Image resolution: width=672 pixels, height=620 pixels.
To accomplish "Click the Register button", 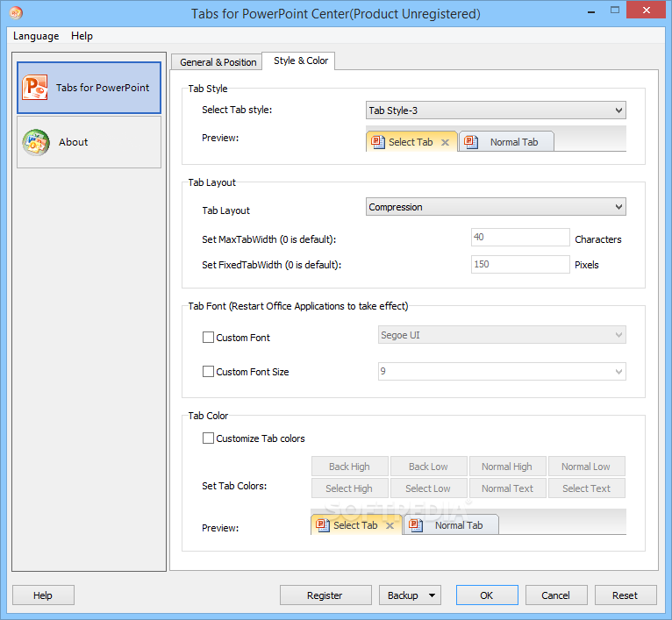I will click(x=325, y=595).
